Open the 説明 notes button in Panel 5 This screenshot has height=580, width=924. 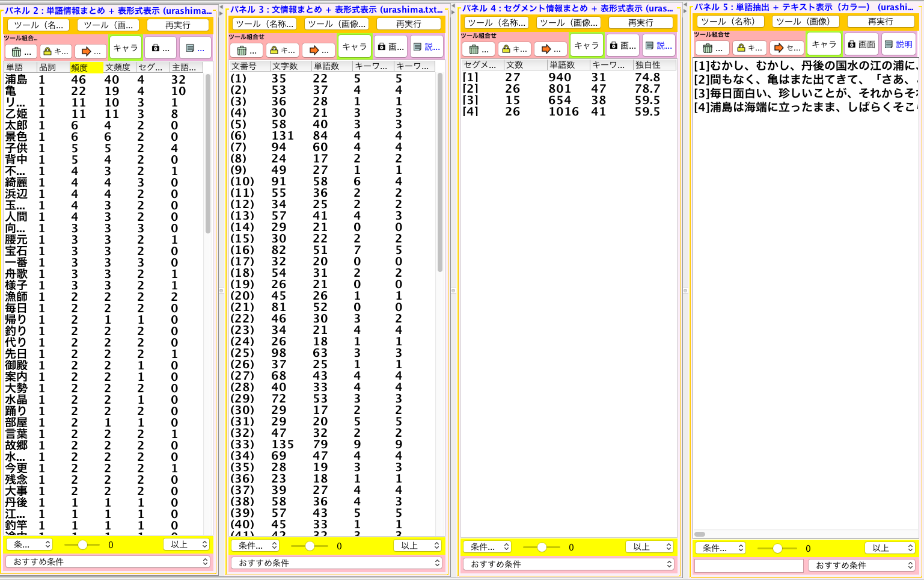[x=899, y=45]
